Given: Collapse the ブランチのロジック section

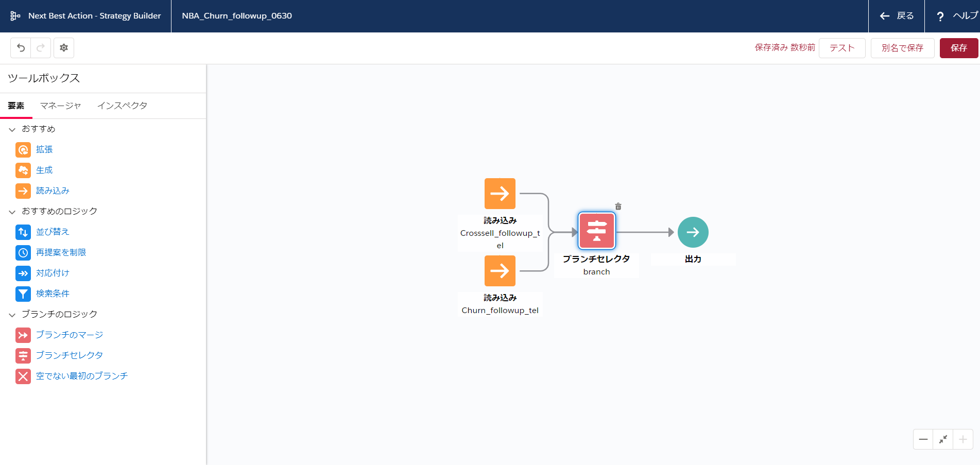Looking at the screenshot, I should click(x=12, y=315).
